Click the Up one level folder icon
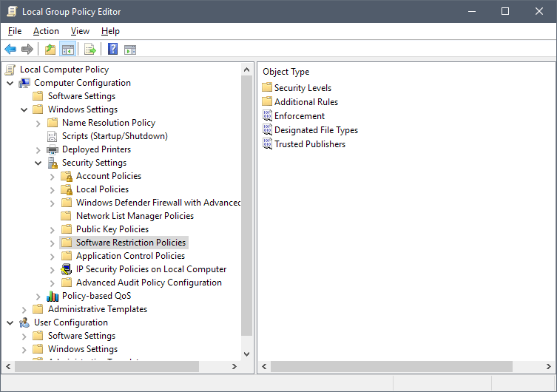 click(50, 49)
